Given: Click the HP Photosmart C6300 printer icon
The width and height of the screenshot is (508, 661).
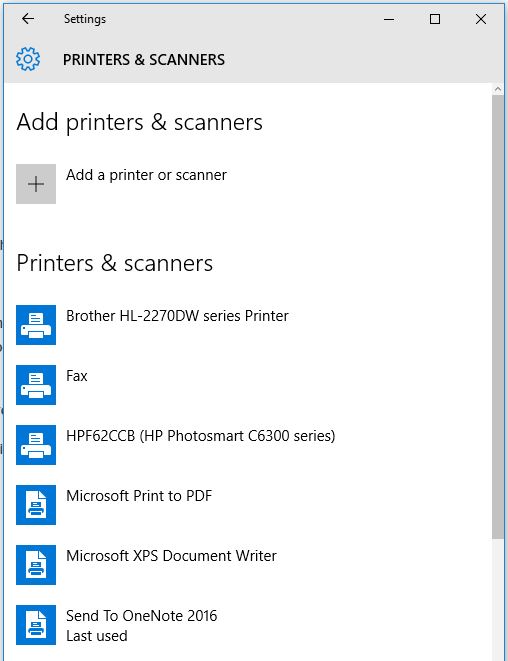Looking at the screenshot, I should [36, 445].
